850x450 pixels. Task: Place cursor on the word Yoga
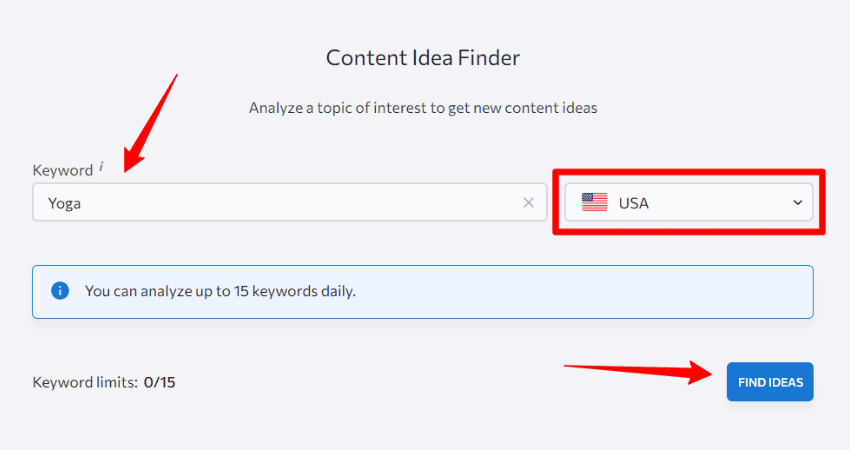click(65, 204)
